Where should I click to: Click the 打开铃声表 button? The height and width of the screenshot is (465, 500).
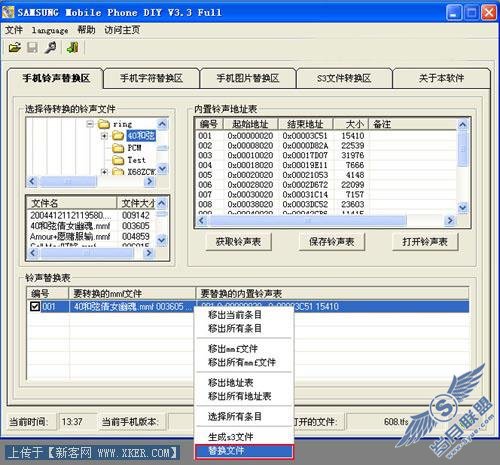425,242
